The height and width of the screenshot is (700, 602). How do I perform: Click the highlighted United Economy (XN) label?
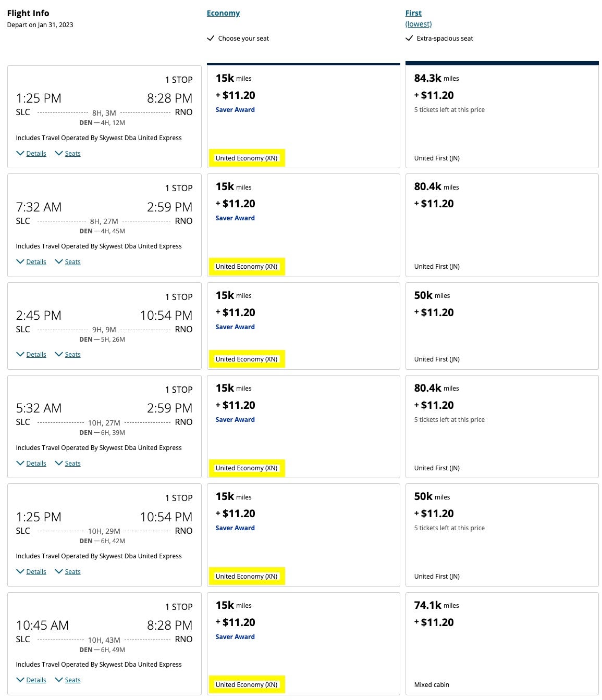pos(247,158)
